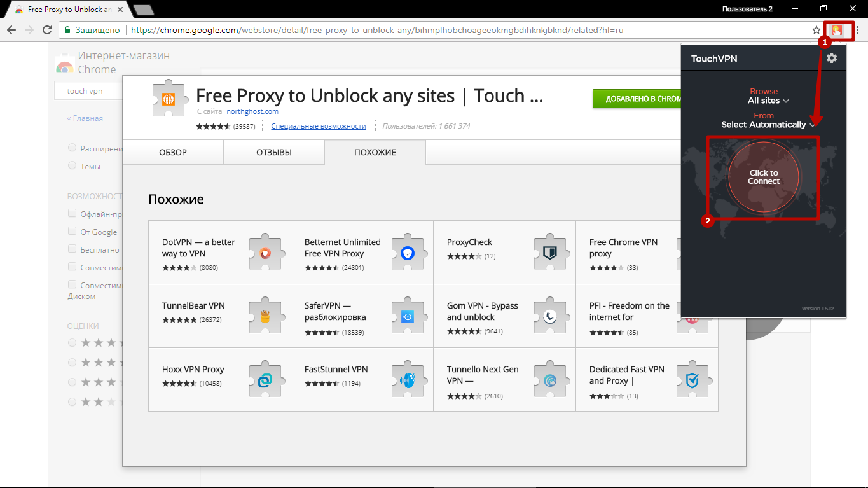Viewport: 868px width, 488px height.
Task: Switch to the ПОХОЖИЕ tab
Action: pos(375,152)
